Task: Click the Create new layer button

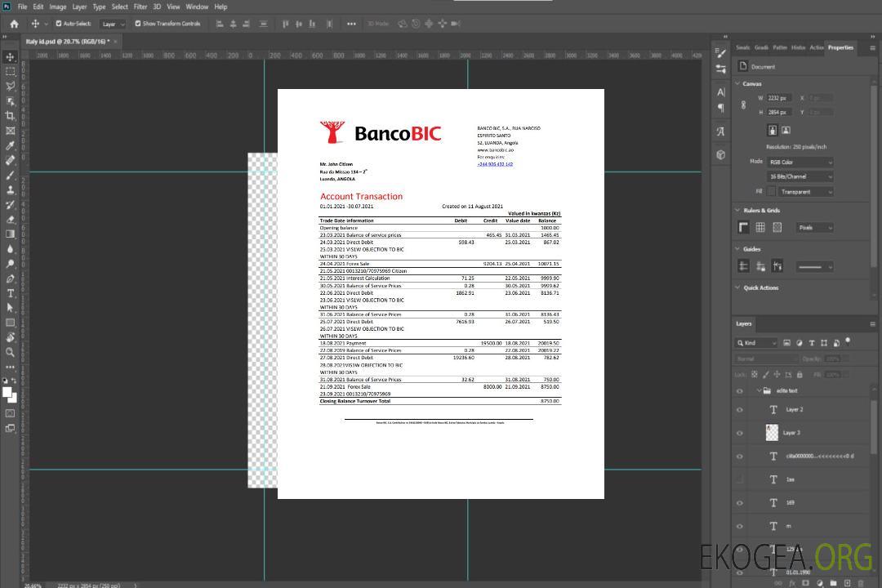Action: pyautogui.click(x=847, y=583)
